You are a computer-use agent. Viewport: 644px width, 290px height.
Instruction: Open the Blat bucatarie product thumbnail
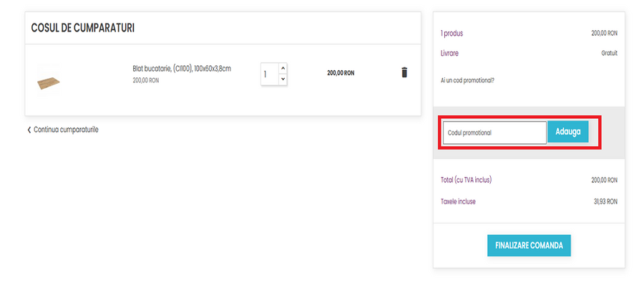pos(49,79)
